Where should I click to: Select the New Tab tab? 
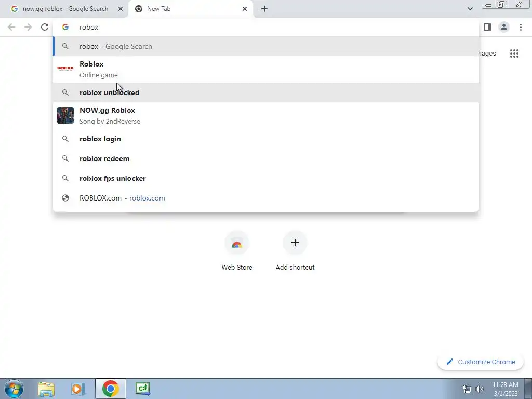[190, 9]
